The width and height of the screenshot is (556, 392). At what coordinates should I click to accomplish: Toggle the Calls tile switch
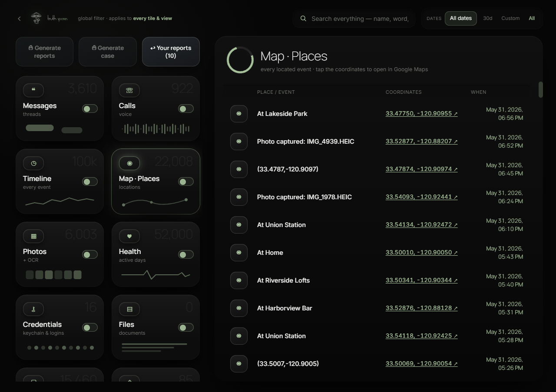(186, 109)
